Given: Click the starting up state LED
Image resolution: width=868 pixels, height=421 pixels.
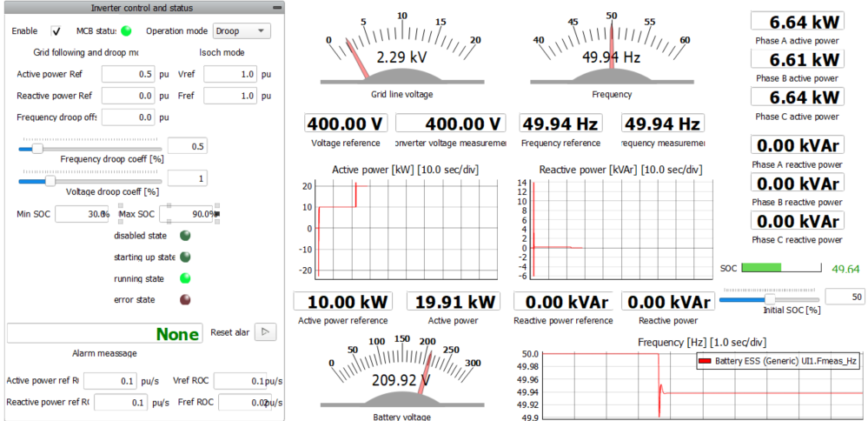Looking at the screenshot, I should (x=185, y=257).
